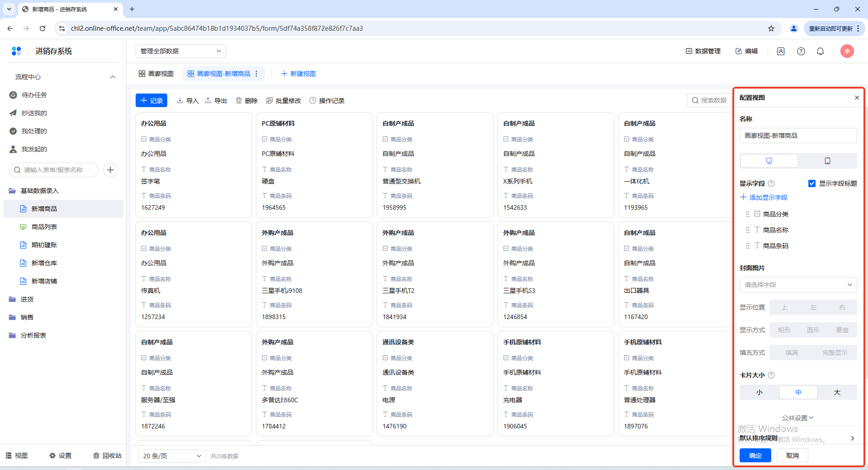This screenshot has width=868, height=470.
Task: Click the 回收站 recycle bin icon
Action: click(x=96, y=456)
